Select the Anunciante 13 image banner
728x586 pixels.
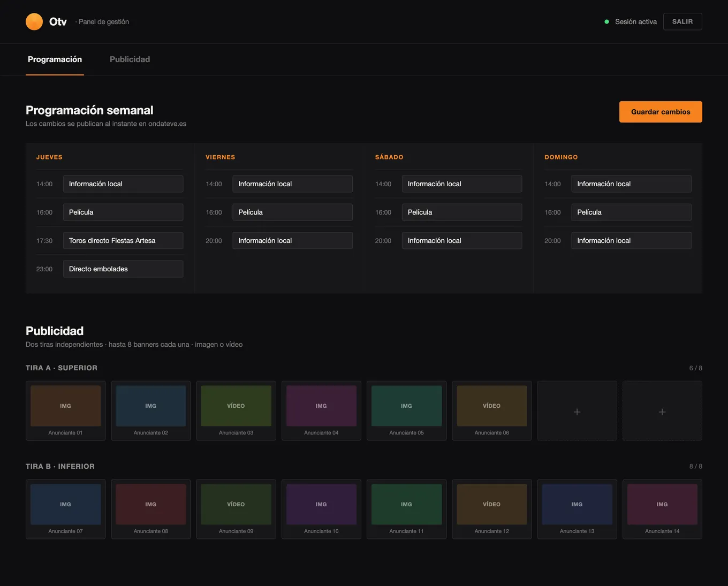coord(577,509)
